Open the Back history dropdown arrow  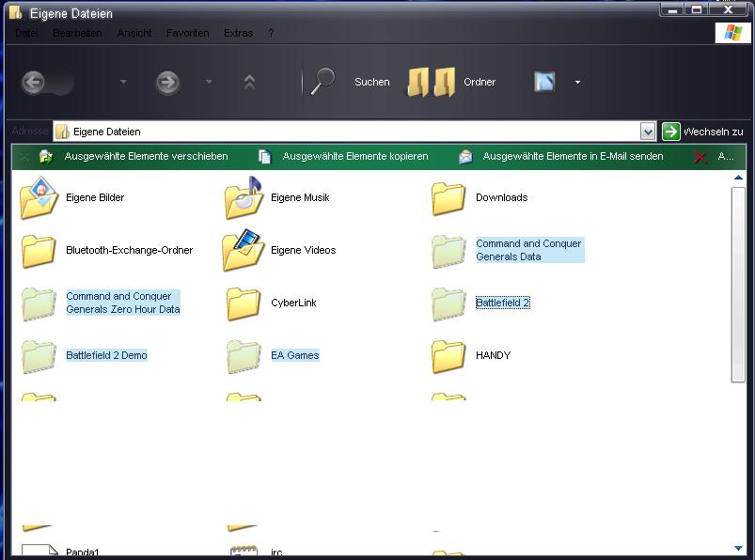pyautogui.click(x=123, y=82)
